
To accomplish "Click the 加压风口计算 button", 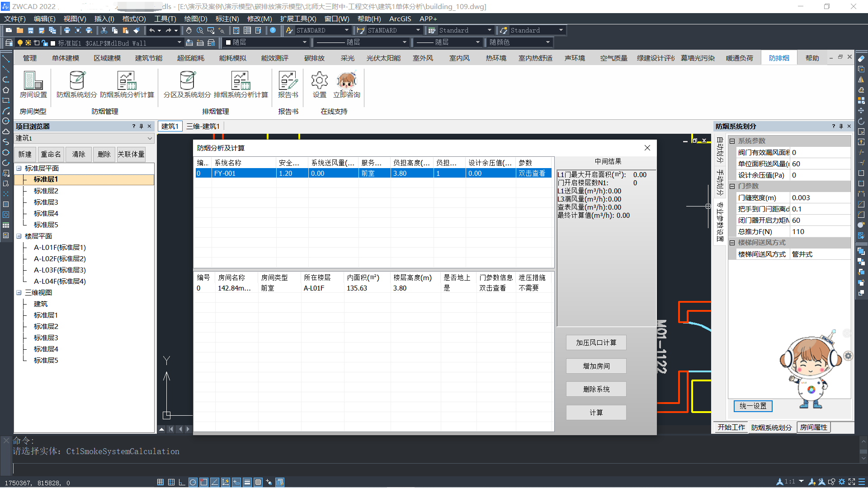I will coord(596,343).
